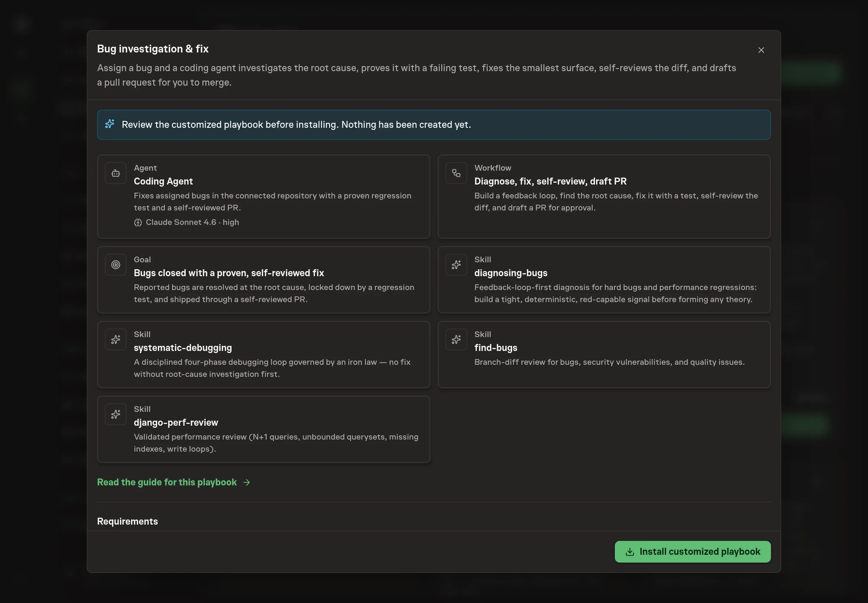Click the target icon on the Goal card
Image resolution: width=868 pixels, height=603 pixels.
(115, 265)
